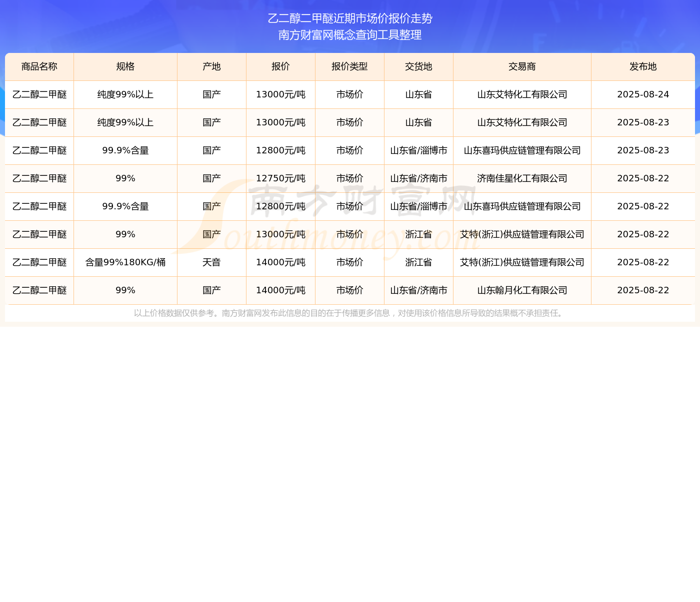Screen dimensions: 700x602
Task: Select the 12750元/吨 price cell
Action: [x=280, y=178]
